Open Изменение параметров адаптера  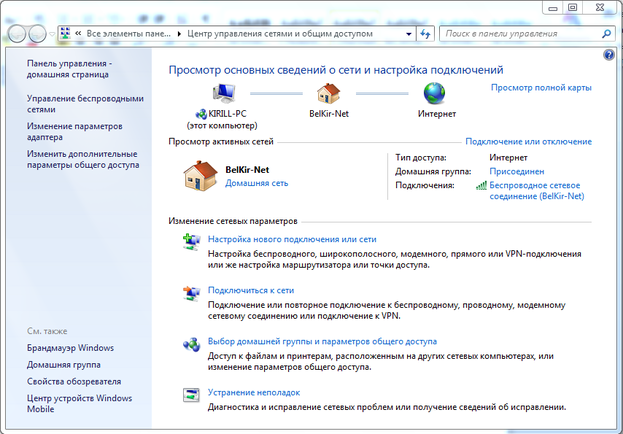click(75, 132)
